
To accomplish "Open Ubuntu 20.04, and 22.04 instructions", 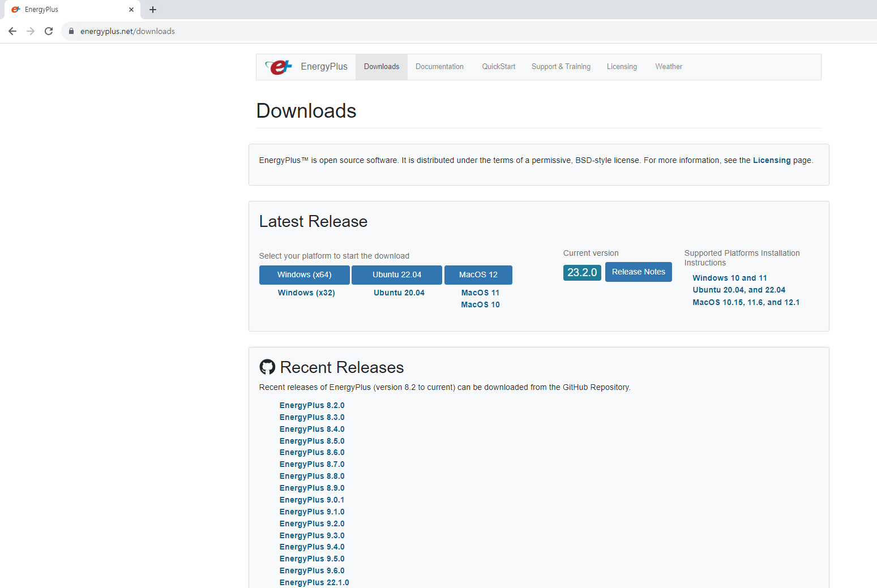I will [x=739, y=290].
